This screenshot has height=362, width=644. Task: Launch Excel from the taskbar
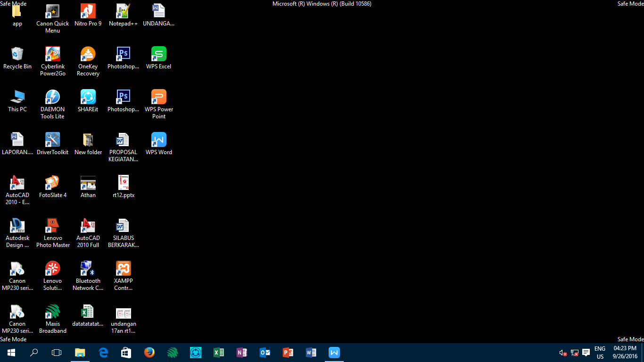(x=219, y=353)
